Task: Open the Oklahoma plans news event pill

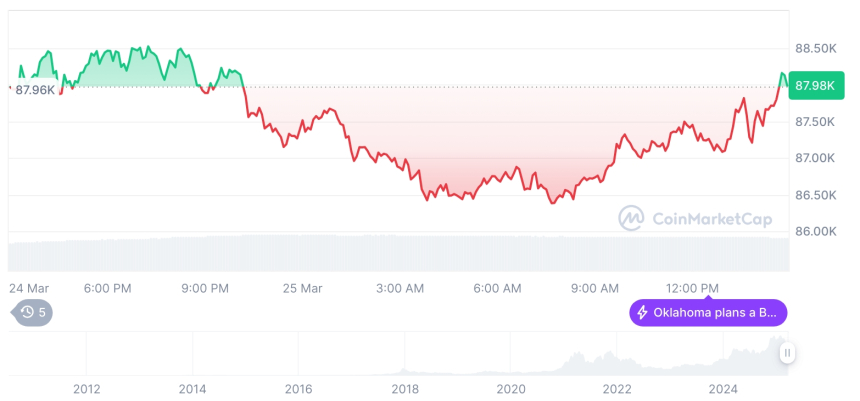Action: 708,313
